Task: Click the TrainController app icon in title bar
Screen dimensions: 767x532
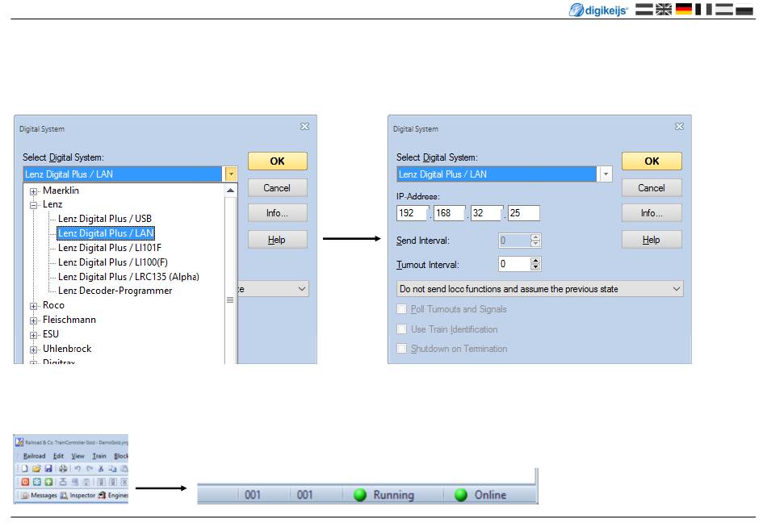Action: (19, 442)
